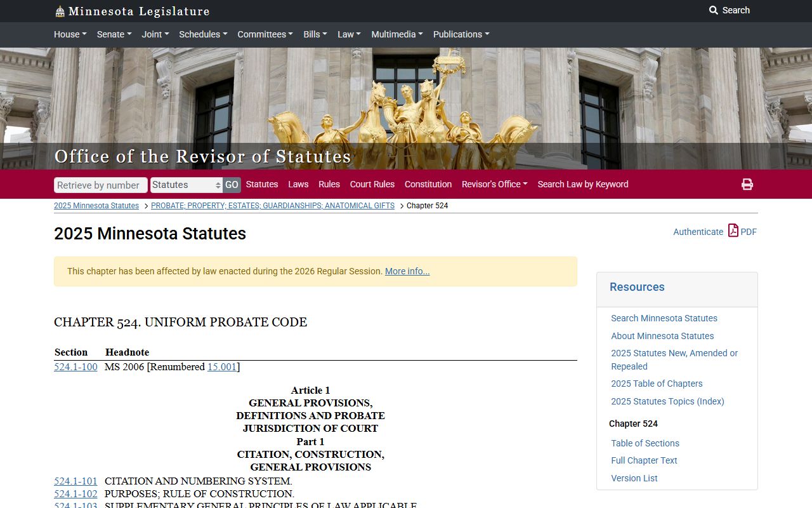
Task: Click the GO button
Action: (232, 185)
